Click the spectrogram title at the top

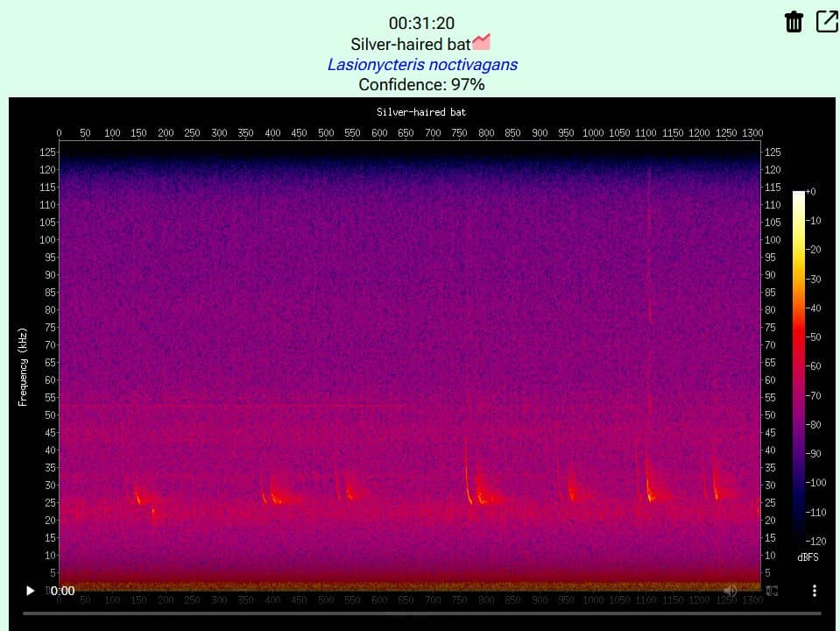pos(421,112)
